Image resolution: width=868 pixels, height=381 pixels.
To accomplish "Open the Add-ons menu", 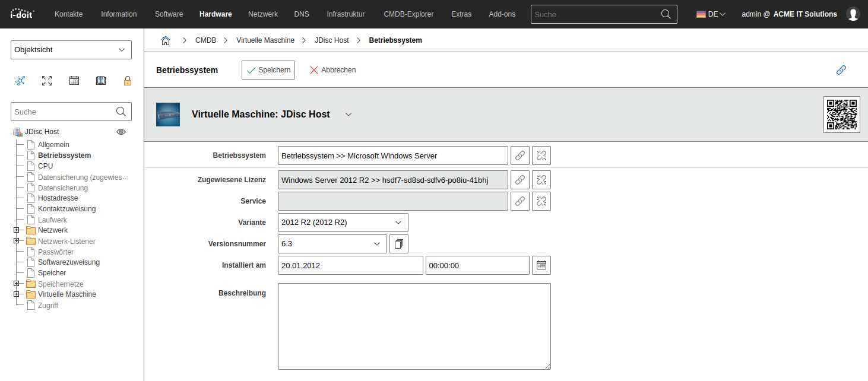I will [x=502, y=14].
